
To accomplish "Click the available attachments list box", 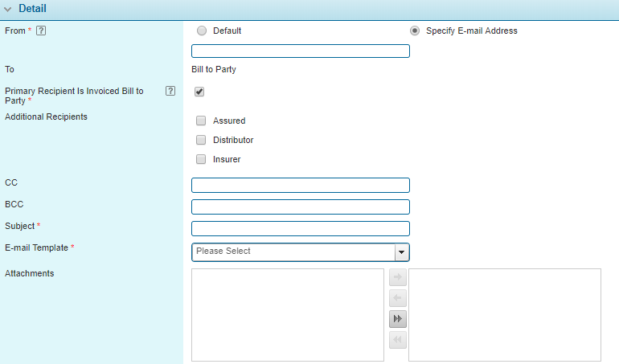I will 288,315.
